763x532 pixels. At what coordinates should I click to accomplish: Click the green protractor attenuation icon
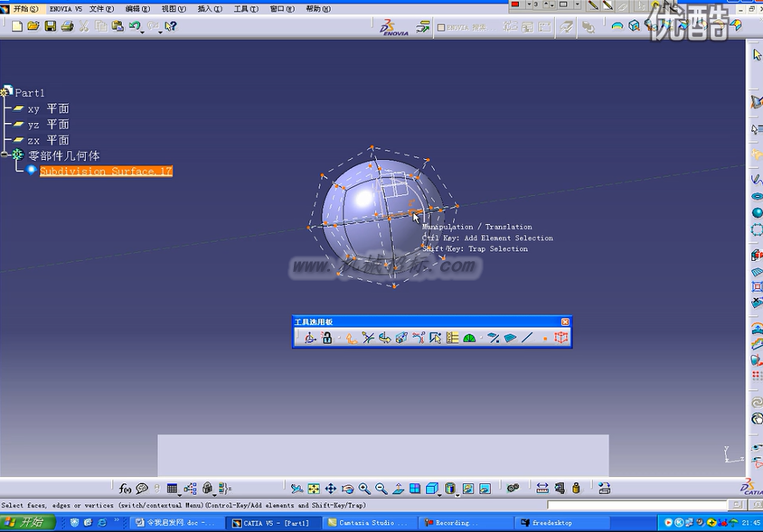pos(469,339)
